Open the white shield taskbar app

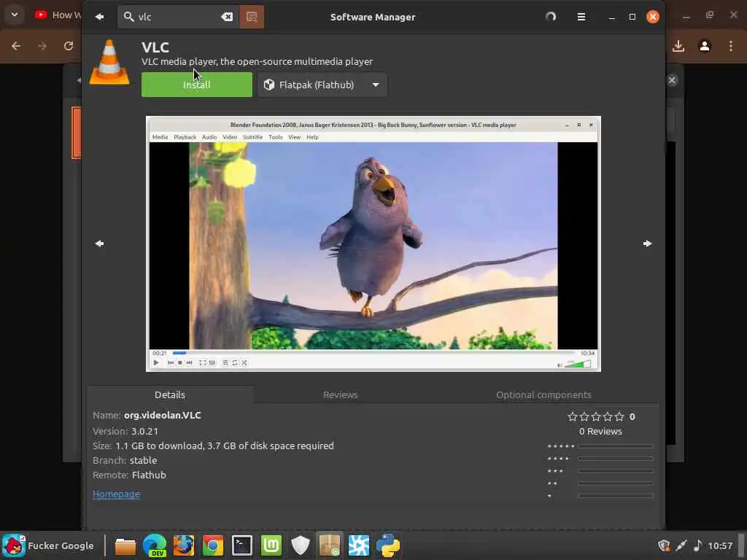pyautogui.click(x=300, y=545)
